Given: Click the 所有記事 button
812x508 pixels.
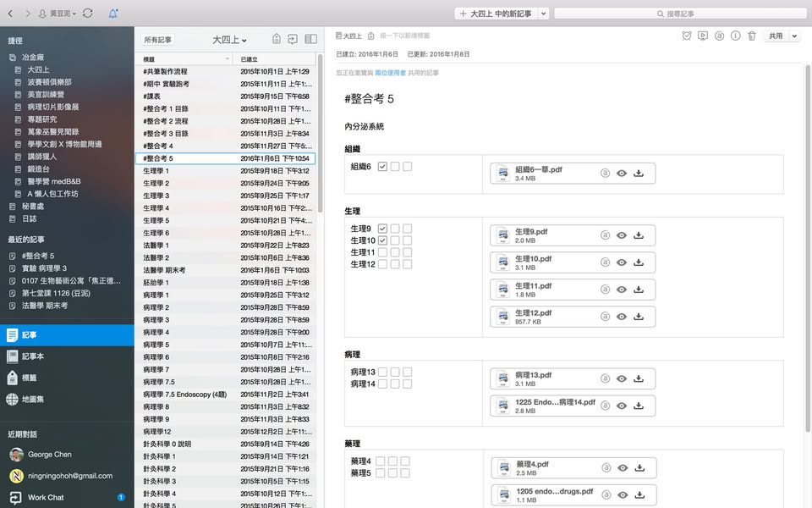Looking at the screenshot, I should click(x=157, y=40).
